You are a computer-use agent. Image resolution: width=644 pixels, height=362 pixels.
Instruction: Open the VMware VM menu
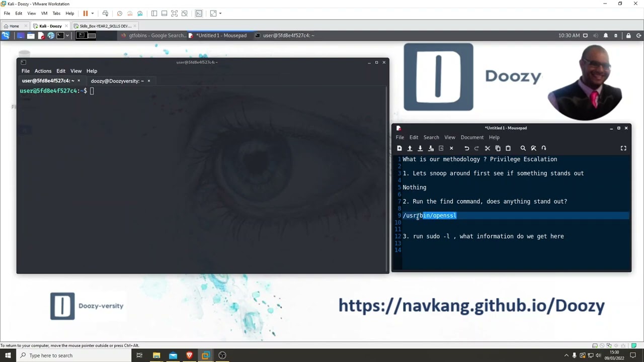click(44, 14)
